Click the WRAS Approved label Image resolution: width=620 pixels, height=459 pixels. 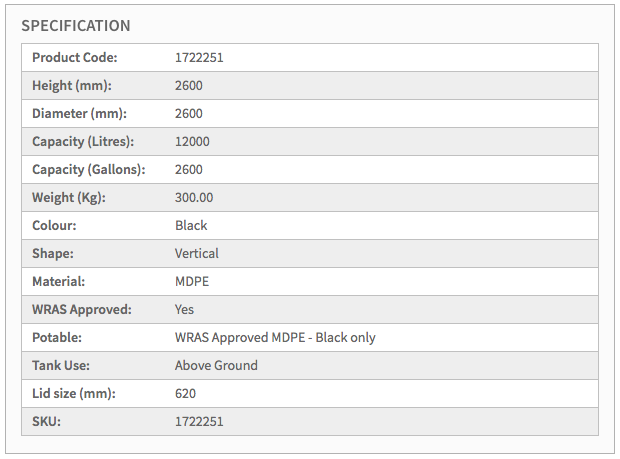tap(82, 310)
